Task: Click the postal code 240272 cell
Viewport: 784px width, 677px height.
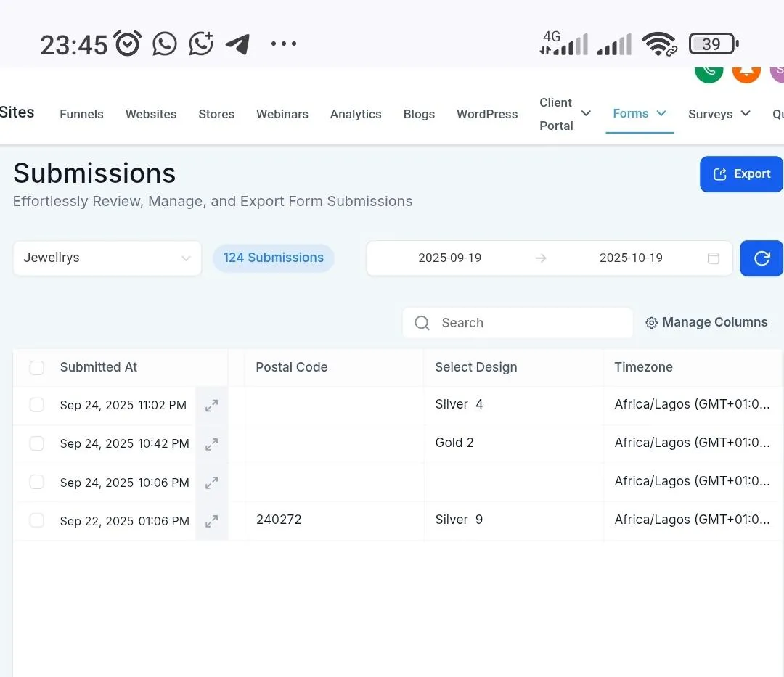Action: (x=279, y=520)
